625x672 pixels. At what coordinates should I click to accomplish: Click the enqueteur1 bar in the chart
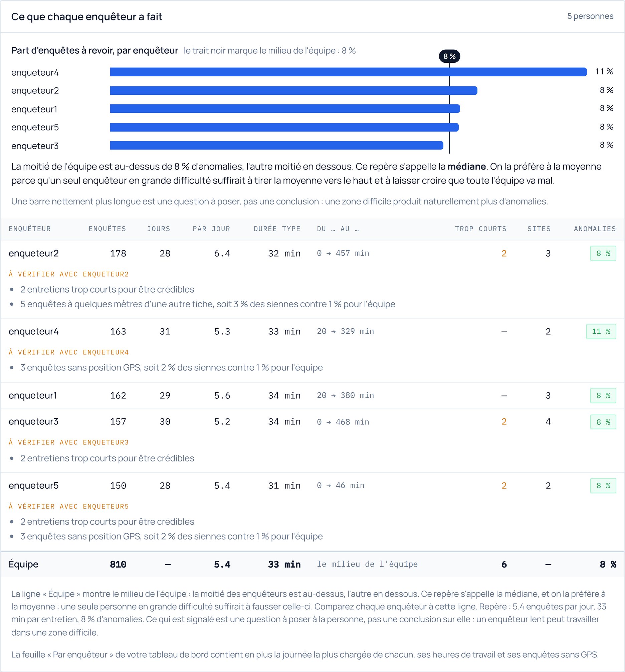(285, 108)
